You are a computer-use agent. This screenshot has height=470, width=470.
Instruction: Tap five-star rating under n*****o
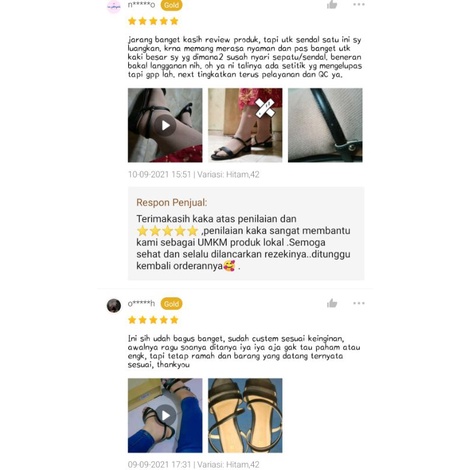click(x=153, y=21)
